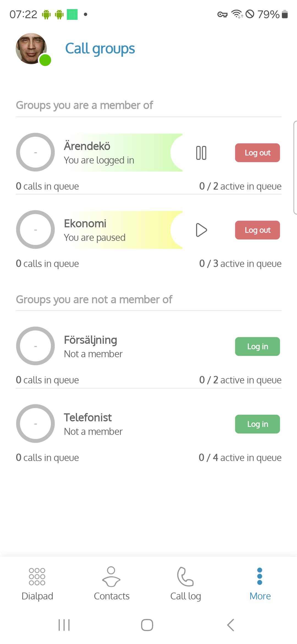The image size is (297, 644).
Task: Tap the edge panel handle on right
Action: 295,167
